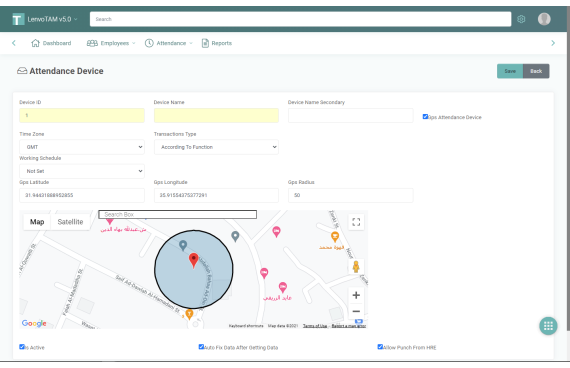This screenshot has height=368, width=570.
Task: Click the Google logo on map
Action: pos(34,323)
